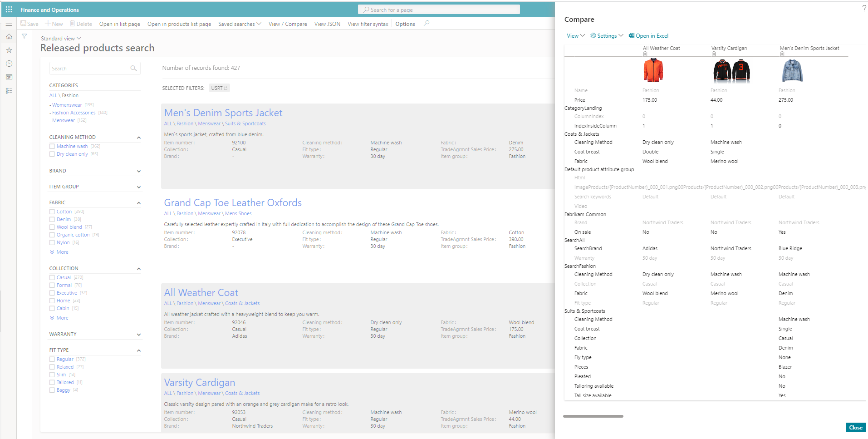Open the Grand Cap Toe Leather Oxfords link
This screenshot has width=868, height=439.
coord(233,203)
